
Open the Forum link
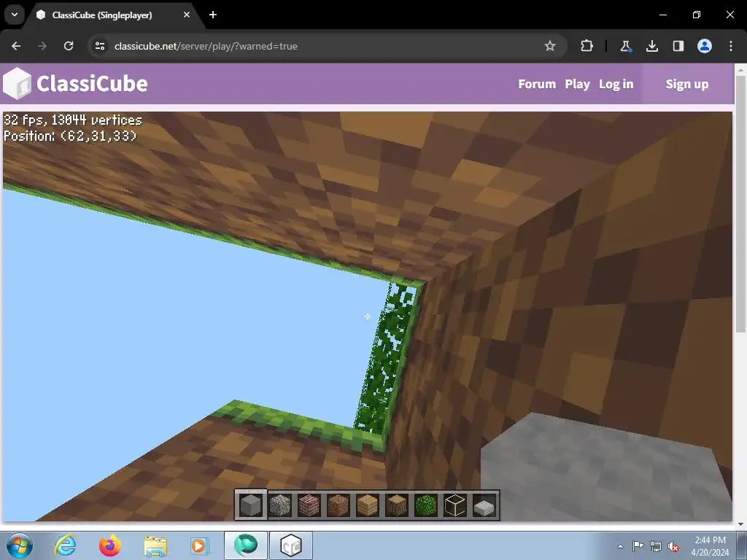click(537, 84)
